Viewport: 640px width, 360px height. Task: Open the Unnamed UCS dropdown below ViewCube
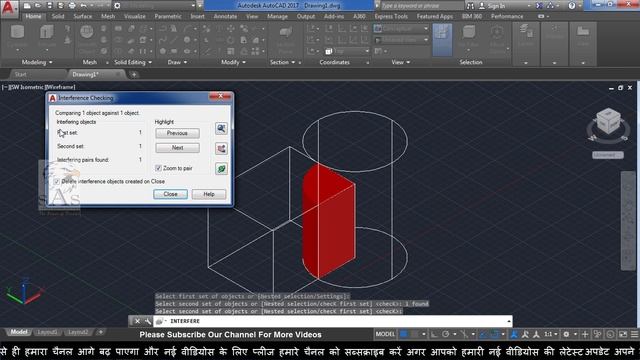tap(608, 155)
